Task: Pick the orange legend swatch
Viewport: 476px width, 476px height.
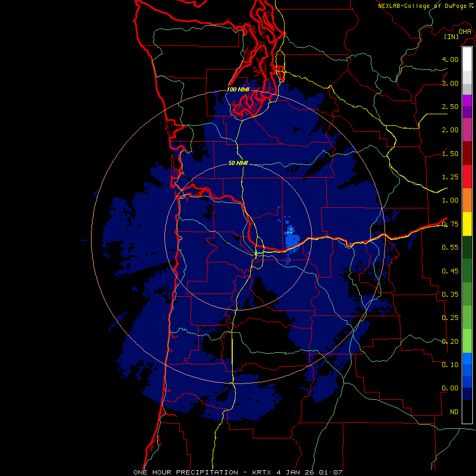Action: pos(467,200)
